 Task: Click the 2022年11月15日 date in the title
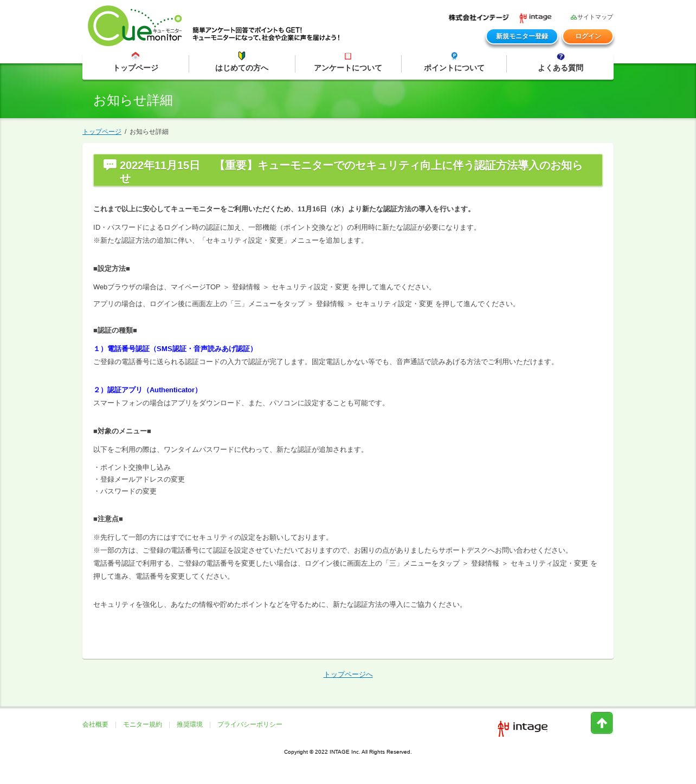(x=160, y=165)
